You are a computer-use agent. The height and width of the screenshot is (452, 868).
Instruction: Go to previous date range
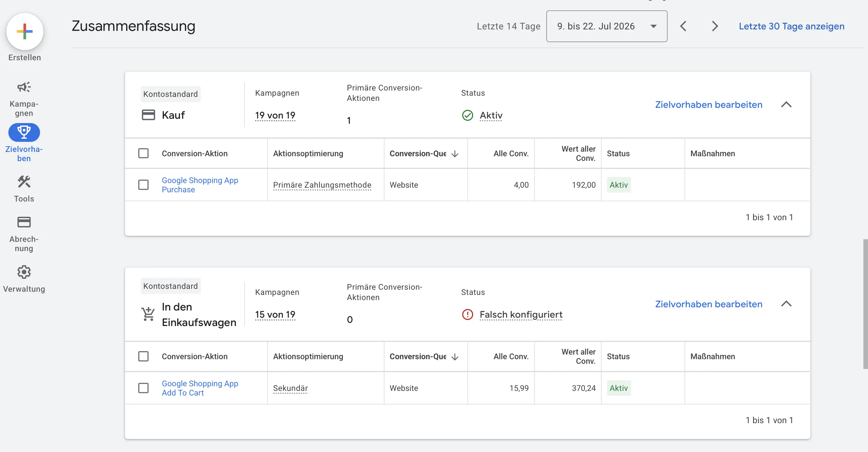683,26
